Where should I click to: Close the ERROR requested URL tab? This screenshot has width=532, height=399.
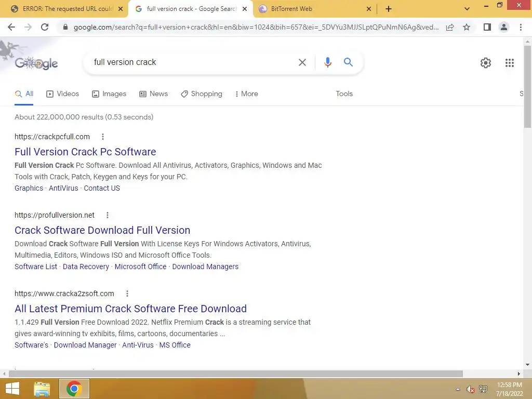click(121, 9)
